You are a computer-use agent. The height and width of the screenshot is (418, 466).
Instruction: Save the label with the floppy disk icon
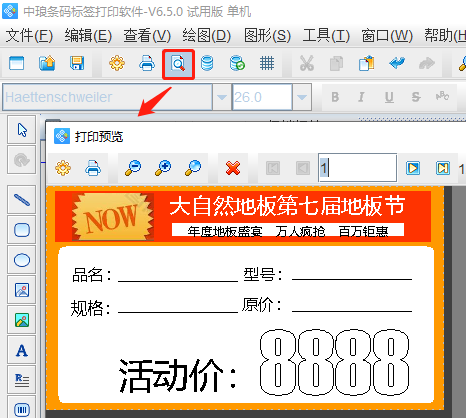[x=77, y=63]
